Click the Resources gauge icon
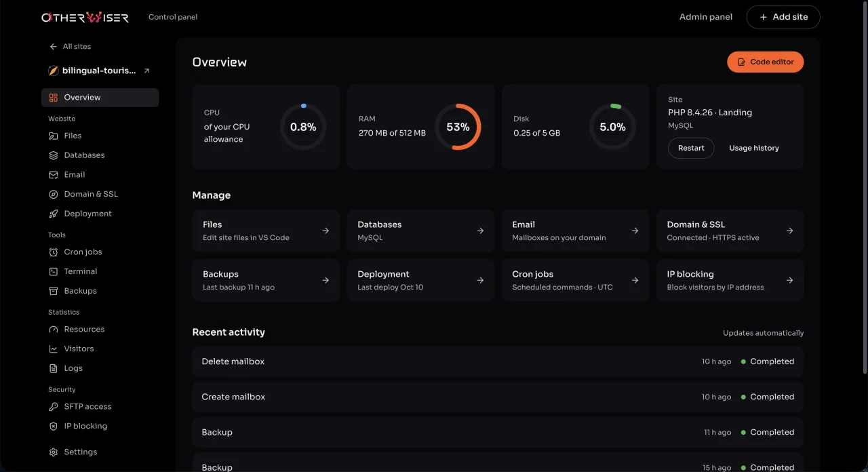Viewport: 868px width, 472px height. tap(54, 330)
